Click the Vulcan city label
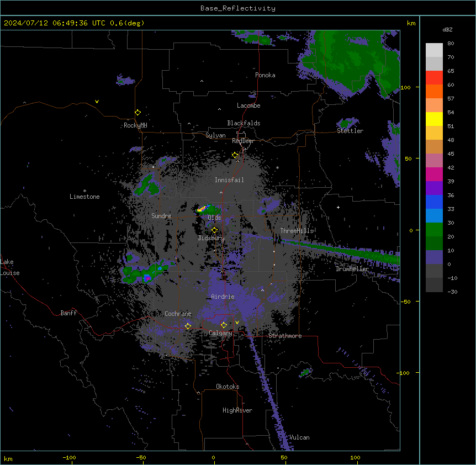 pos(299,437)
